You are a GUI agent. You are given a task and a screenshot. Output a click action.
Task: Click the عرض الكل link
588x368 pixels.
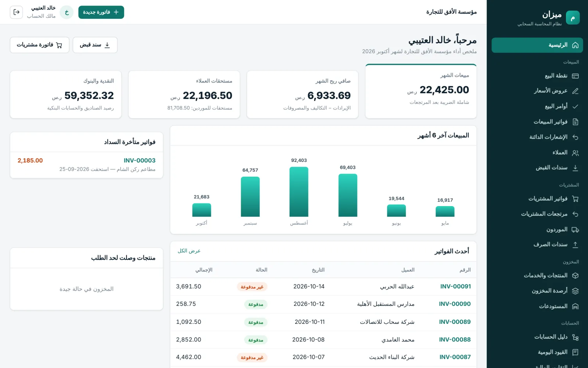tap(189, 251)
